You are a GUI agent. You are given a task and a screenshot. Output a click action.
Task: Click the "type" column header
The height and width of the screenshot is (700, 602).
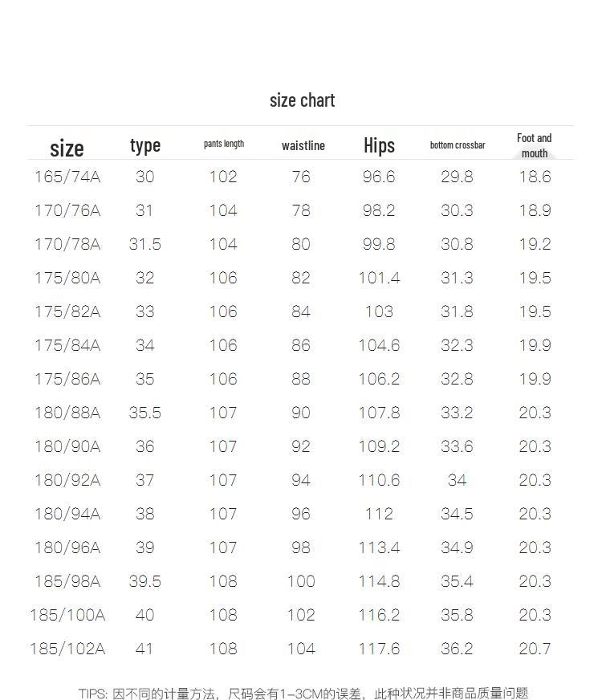145,145
